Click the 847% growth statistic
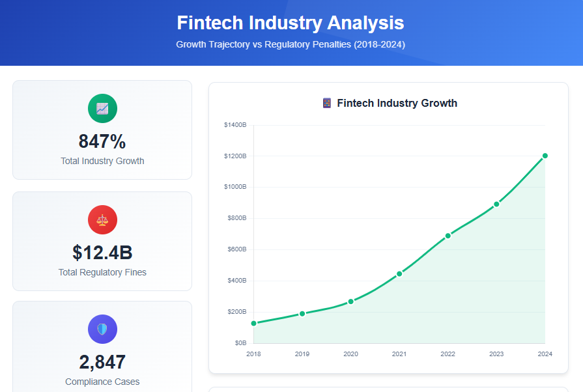Image resolution: width=583 pixels, height=392 pixels. click(x=102, y=141)
